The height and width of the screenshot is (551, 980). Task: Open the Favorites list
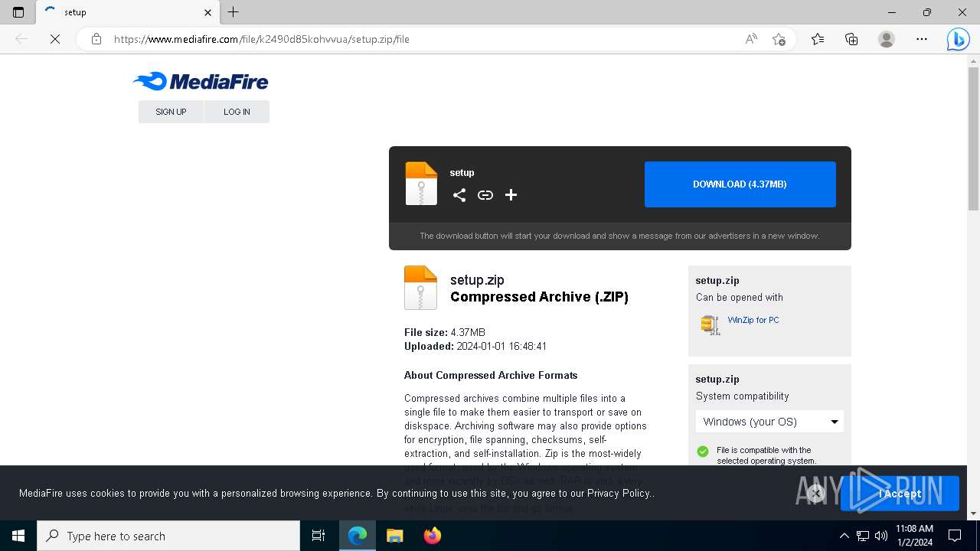[818, 39]
